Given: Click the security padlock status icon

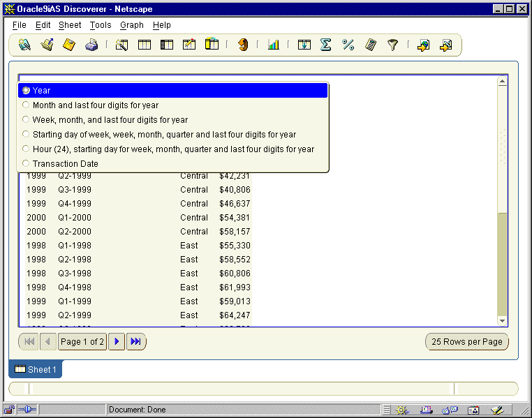Looking at the screenshot, I should (x=9, y=410).
